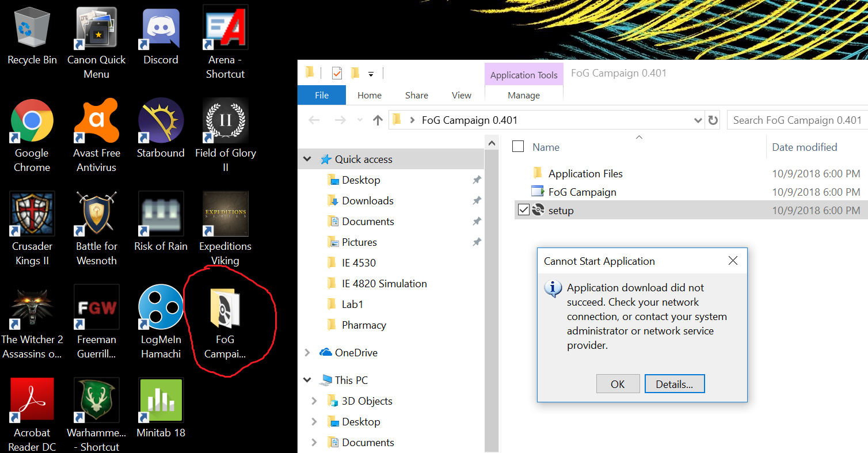Image resolution: width=868 pixels, height=453 pixels.
Task: Select the Risk of Rain shortcut
Action: (161, 222)
